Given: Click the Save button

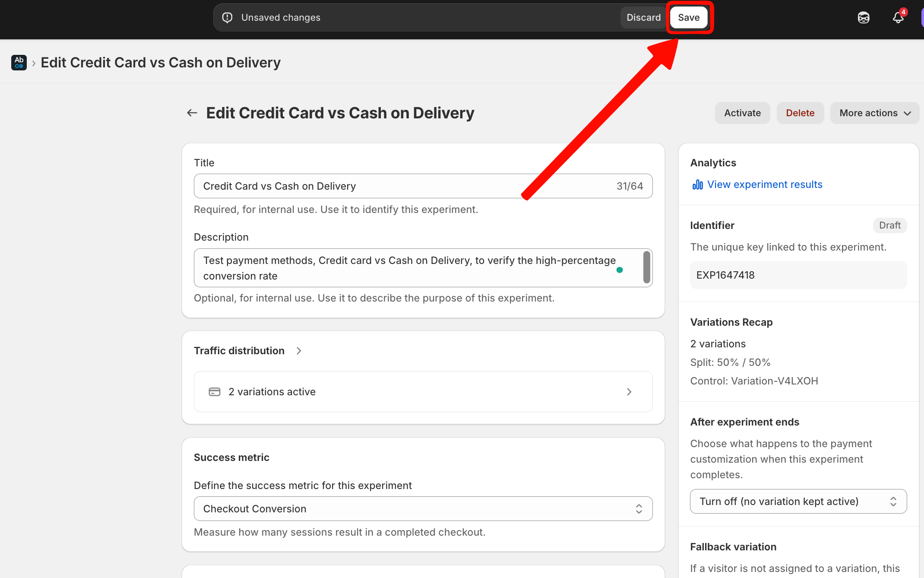Looking at the screenshot, I should click(x=689, y=18).
